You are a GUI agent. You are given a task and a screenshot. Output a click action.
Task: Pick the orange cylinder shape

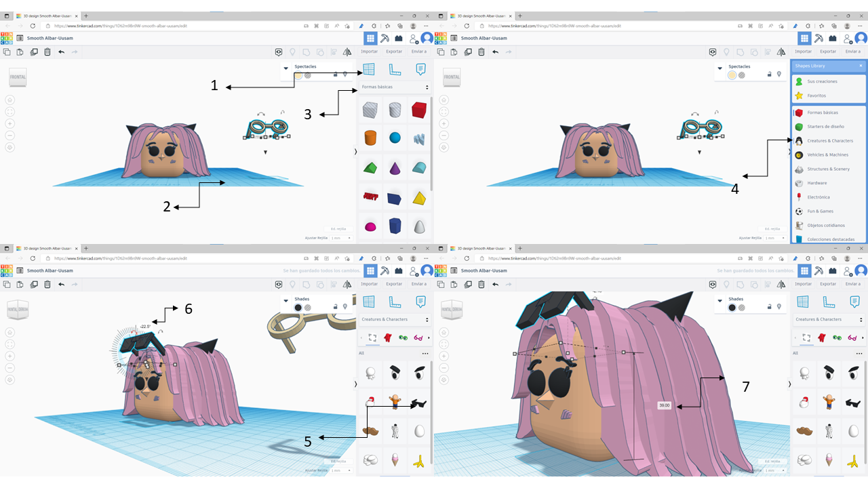(x=370, y=138)
